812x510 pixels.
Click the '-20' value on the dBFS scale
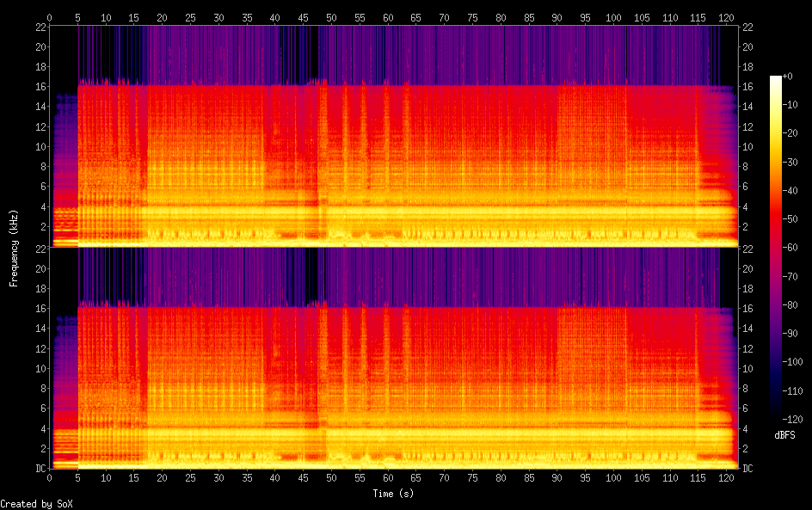[x=790, y=133]
